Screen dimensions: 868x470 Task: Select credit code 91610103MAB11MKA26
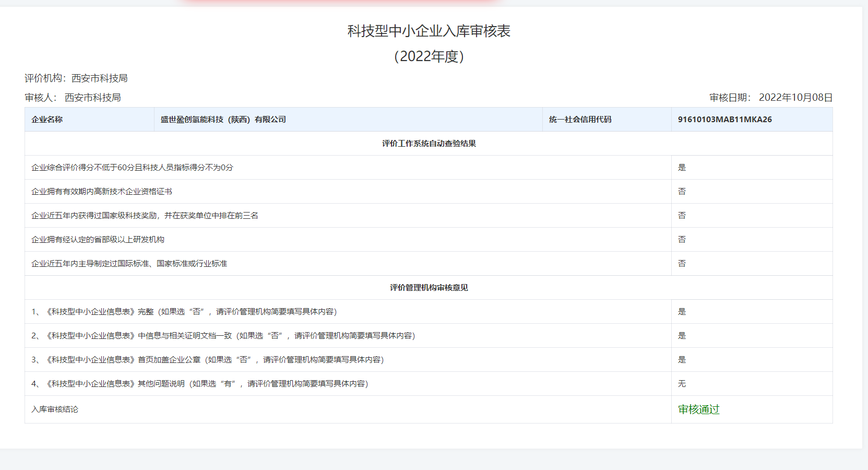[725, 120]
